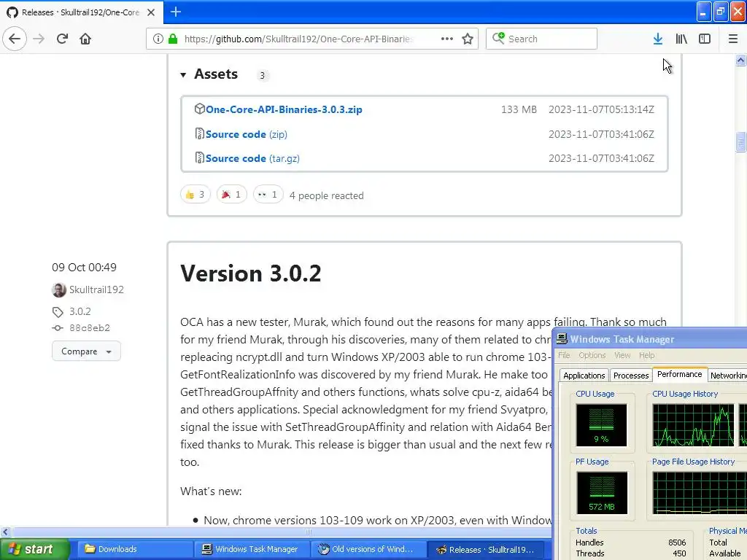747x560 pixels.
Task: Click the '133 MB' file size text
Action: [x=519, y=109]
